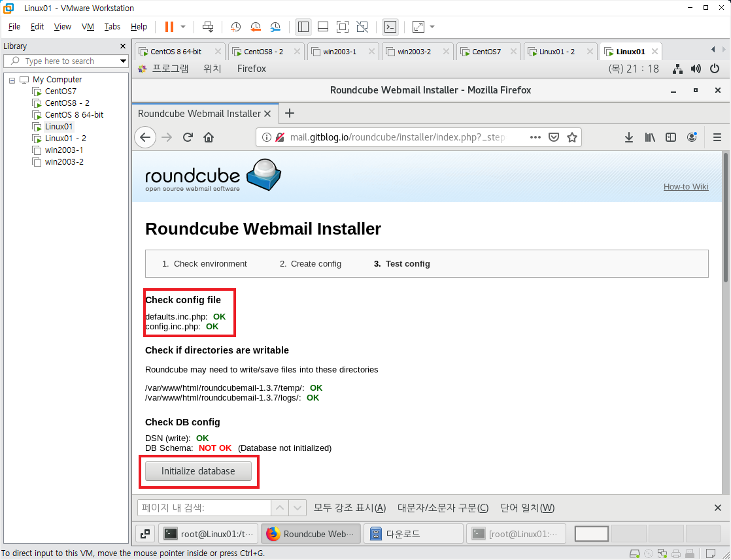Open the Edit menu
The image size is (731, 560).
37,27
